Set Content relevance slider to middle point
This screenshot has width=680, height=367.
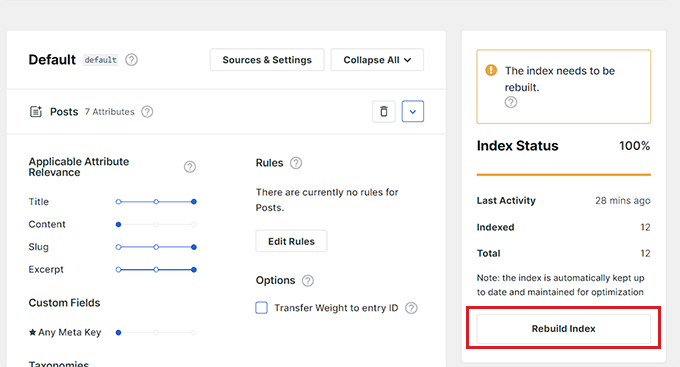[156, 225]
